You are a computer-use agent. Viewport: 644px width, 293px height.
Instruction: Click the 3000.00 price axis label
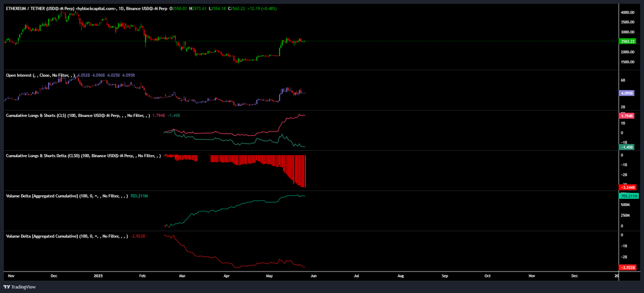pyautogui.click(x=628, y=32)
